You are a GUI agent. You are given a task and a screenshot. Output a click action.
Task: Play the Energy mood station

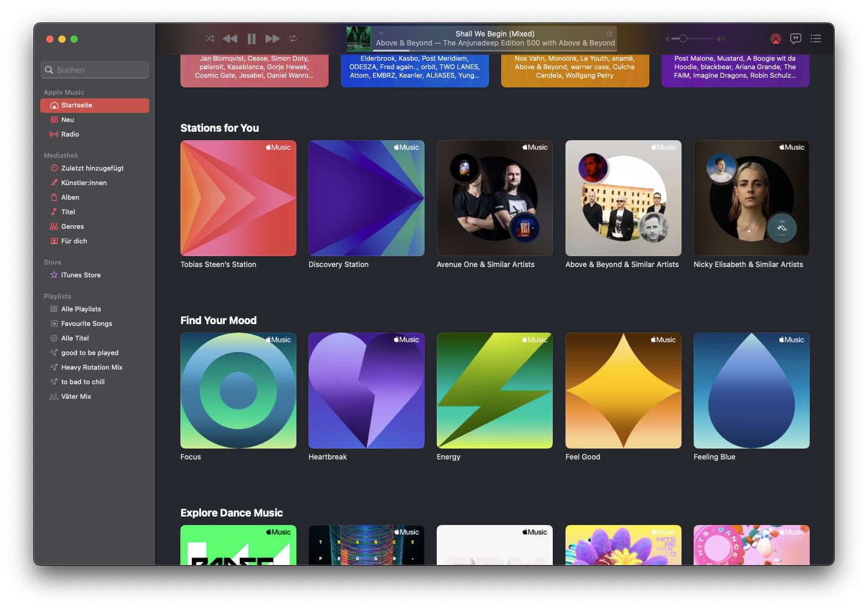point(494,390)
